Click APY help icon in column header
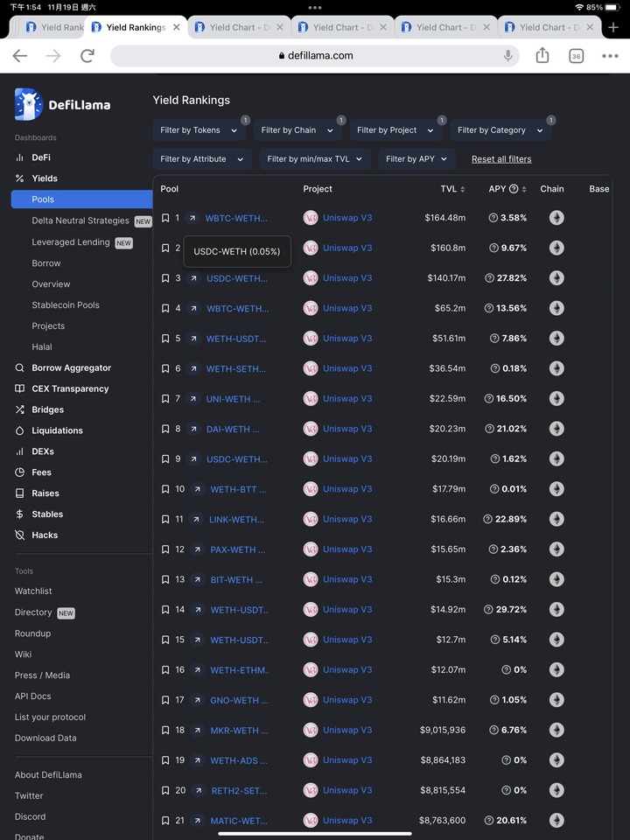This screenshot has height=840, width=630. [x=514, y=189]
